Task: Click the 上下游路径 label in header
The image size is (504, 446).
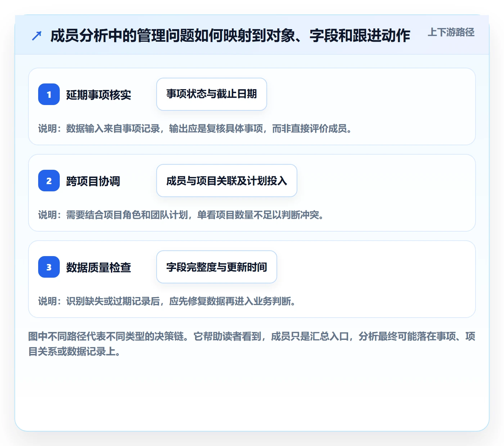Action: tap(451, 32)
